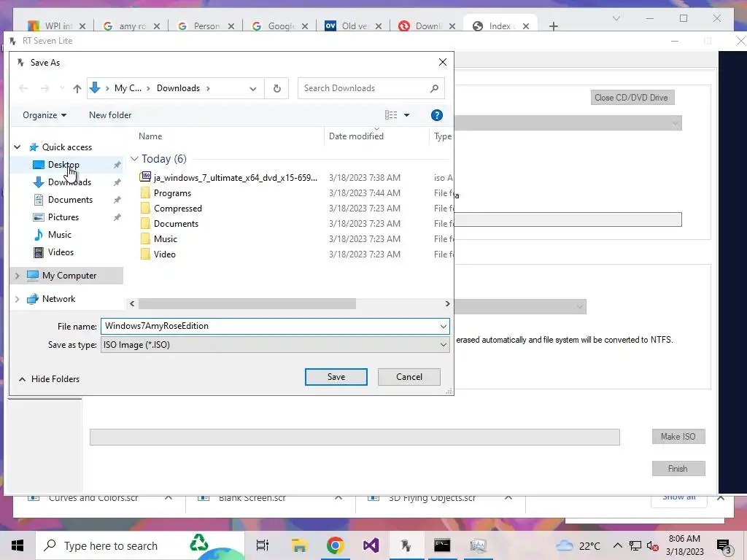
Task: Select Documents in navigation pane
Action: (x=70, y=200)
